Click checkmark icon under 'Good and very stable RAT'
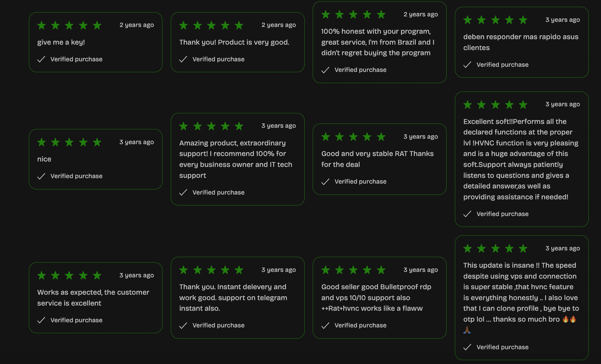Screen dimensions: 601x364 pyautogui.click(x=325, y=182)
